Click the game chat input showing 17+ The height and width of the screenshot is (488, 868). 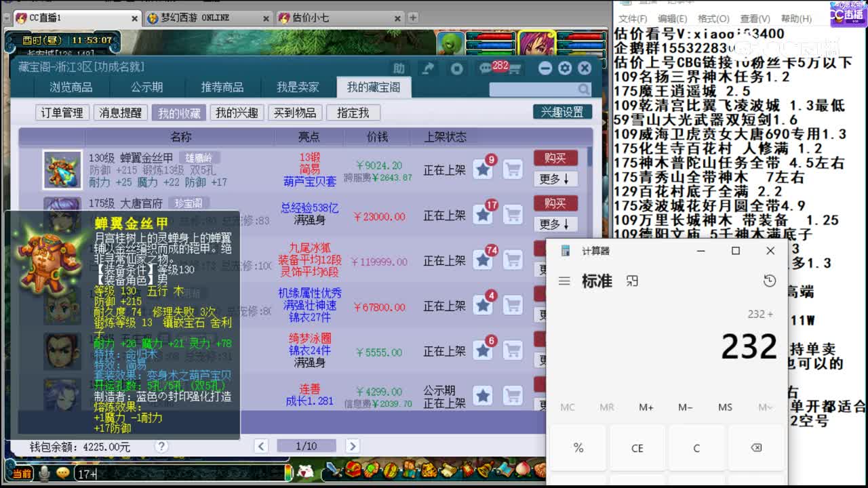(180, 474)
